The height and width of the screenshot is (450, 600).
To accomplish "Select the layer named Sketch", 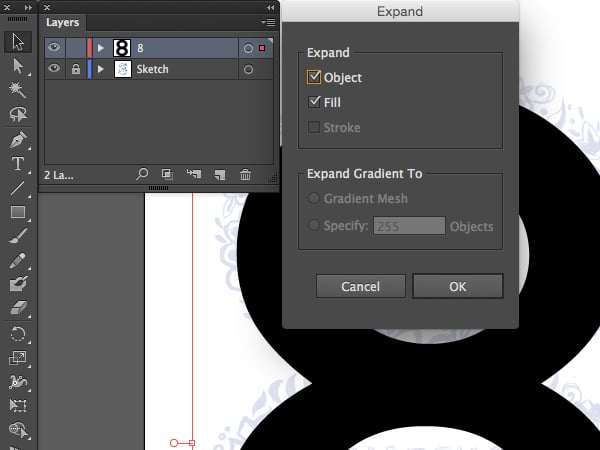I will tap(152, 69).
